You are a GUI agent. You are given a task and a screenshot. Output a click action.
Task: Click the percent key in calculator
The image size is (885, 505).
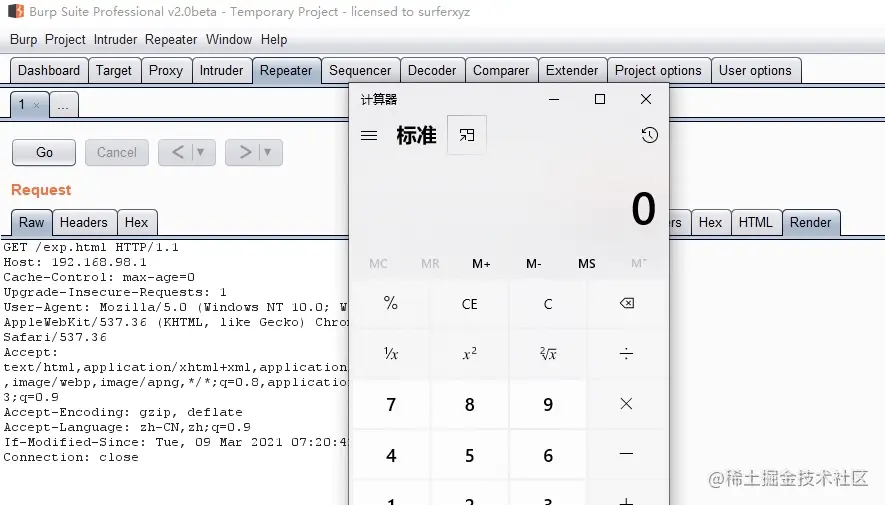391,304
